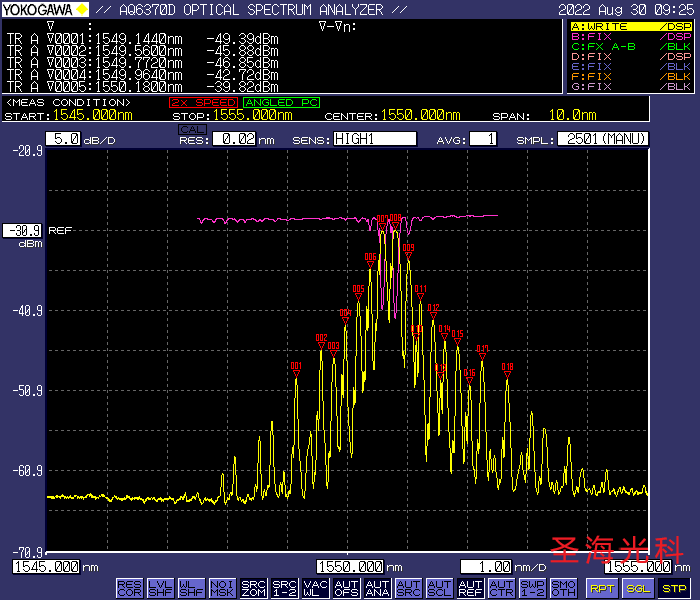
Task: Toggle the VAC WL vacuum wavelength indicator
Action: (316, 588)
